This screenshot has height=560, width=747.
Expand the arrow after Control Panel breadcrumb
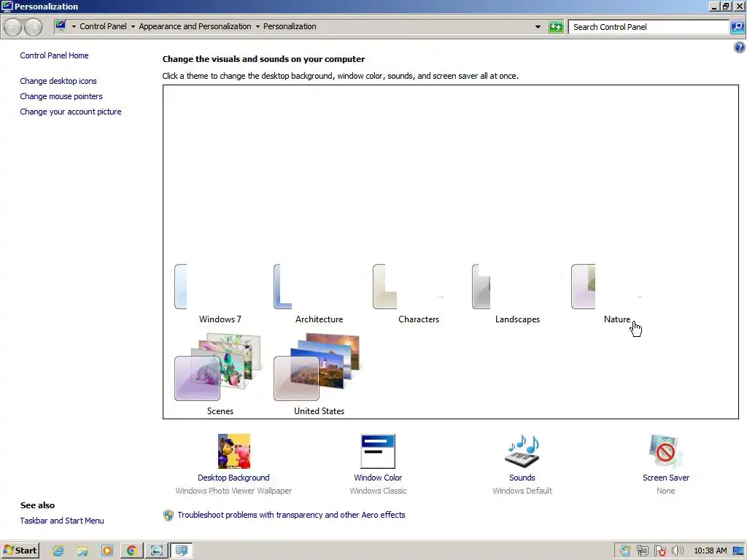pyautogui.click(x=133, y=27)
